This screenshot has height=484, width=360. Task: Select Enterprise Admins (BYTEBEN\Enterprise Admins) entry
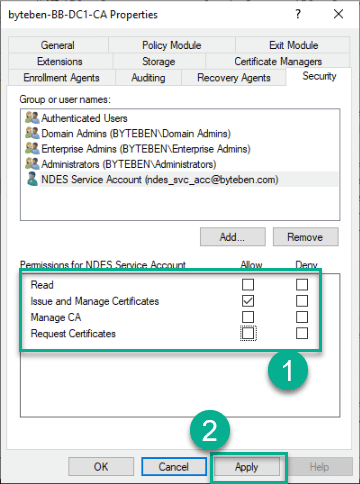[146, 149]
